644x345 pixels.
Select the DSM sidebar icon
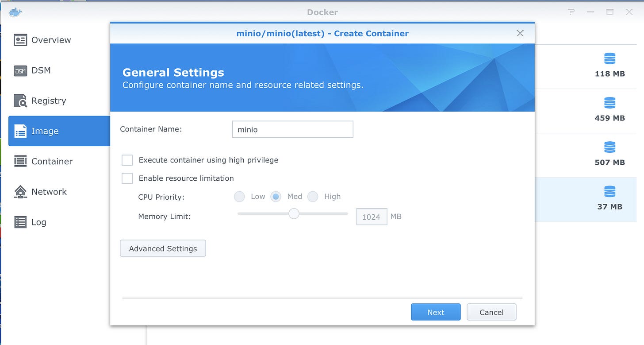[x=20, y=70]
